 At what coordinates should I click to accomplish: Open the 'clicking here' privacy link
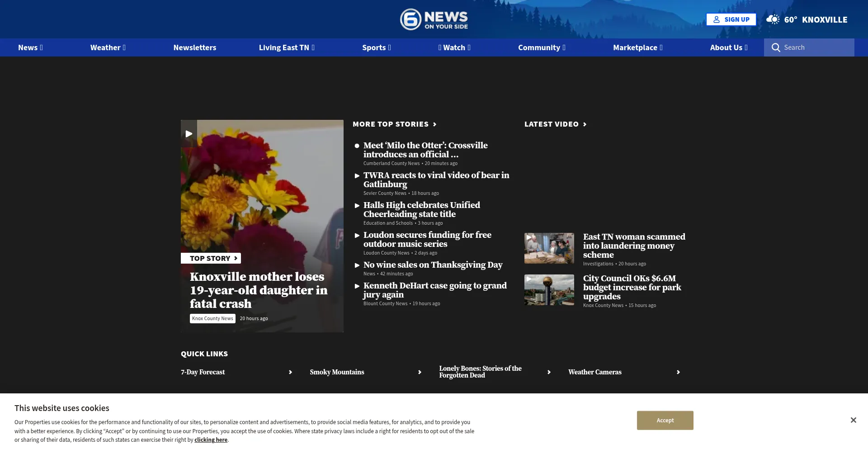pyautogui.click(x=211, y=440)
